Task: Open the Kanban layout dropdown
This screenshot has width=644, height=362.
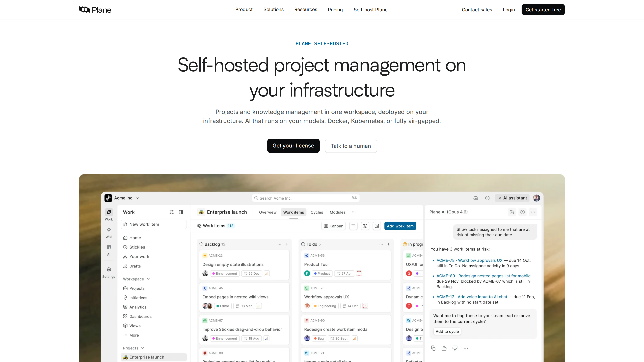Action: click(x=333, y=226)
